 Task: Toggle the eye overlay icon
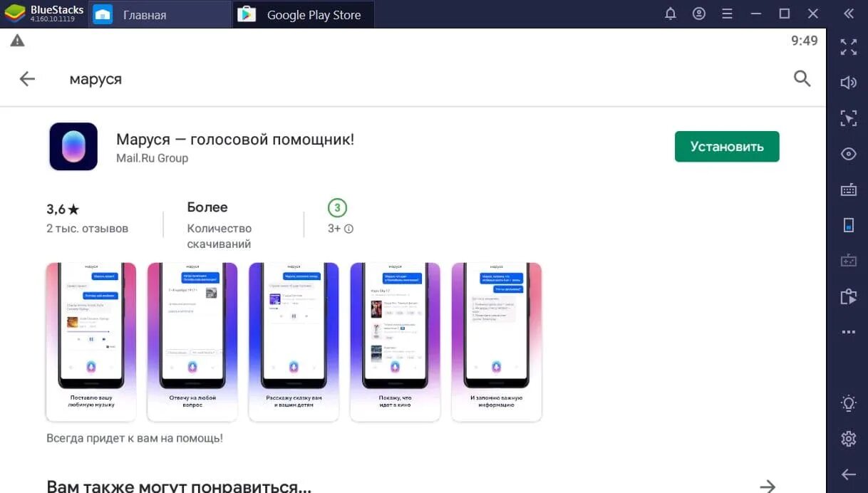coord(848,154)
